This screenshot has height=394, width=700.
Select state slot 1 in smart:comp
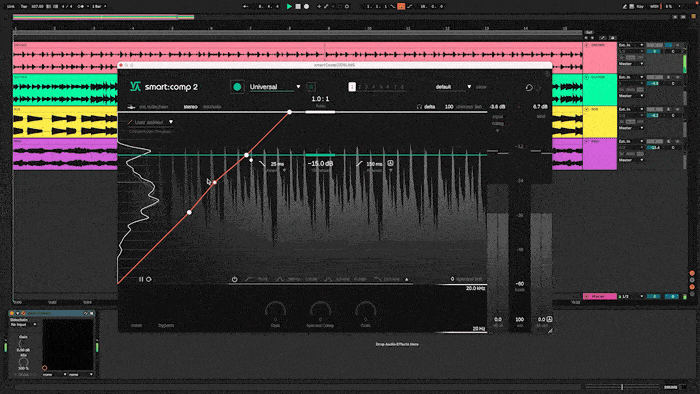pyautogui.click(x=352, y=87)
